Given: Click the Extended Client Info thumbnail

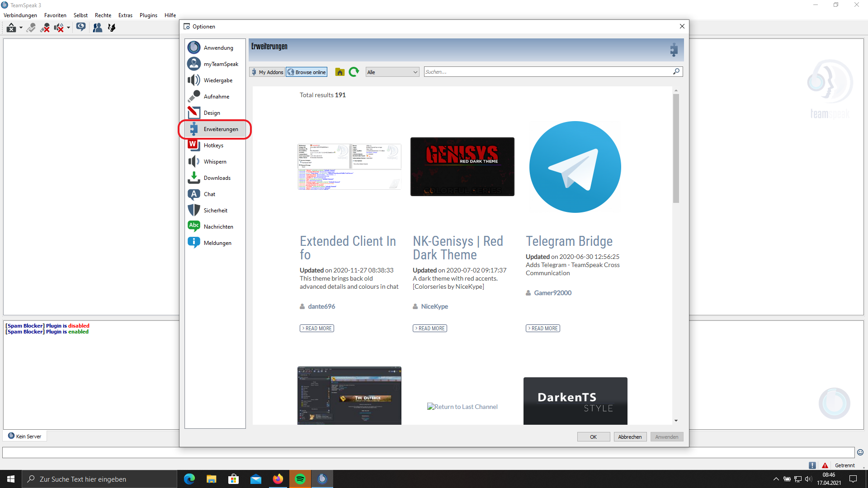Looking at the screenshot, I should point(349,167).
